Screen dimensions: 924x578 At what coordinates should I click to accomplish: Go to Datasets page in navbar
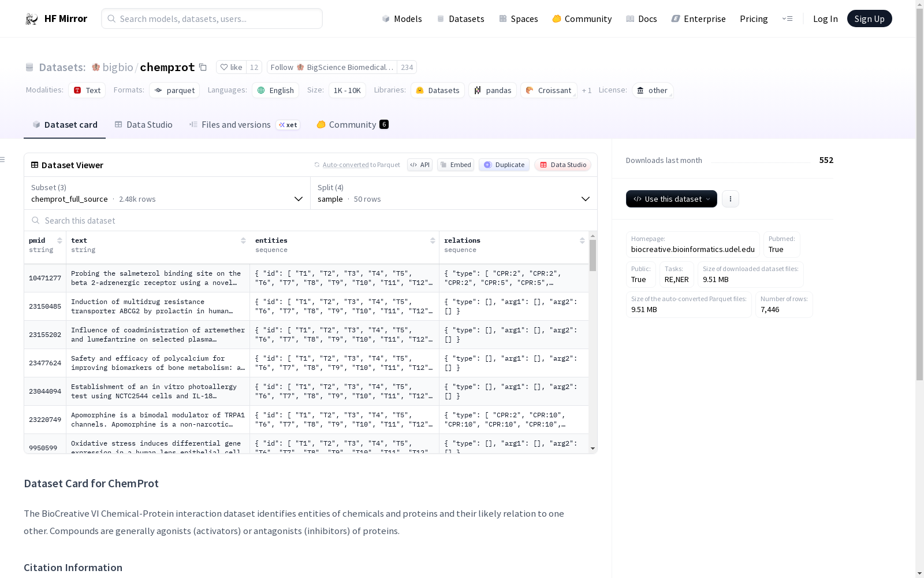click(x=460, y=18)
